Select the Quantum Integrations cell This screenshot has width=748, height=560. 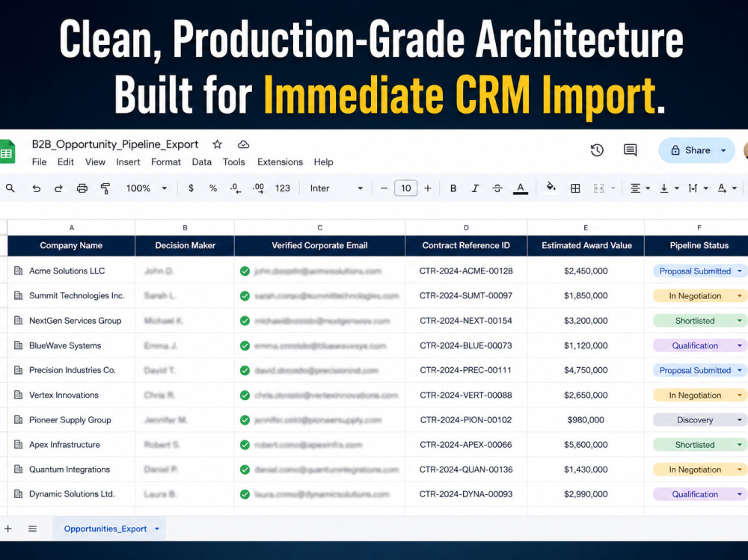[70, 470]
